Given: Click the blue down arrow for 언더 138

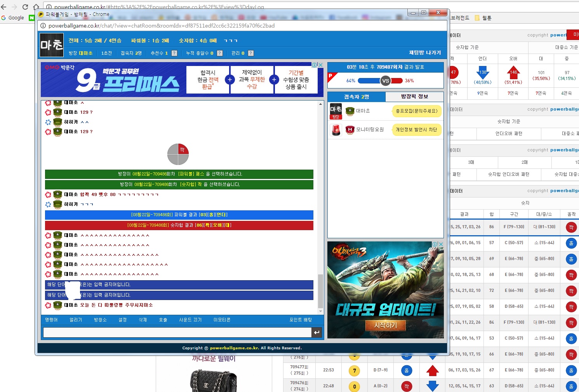Looking at the screenshot, I should pyautogui.click(x=483, y=73).
